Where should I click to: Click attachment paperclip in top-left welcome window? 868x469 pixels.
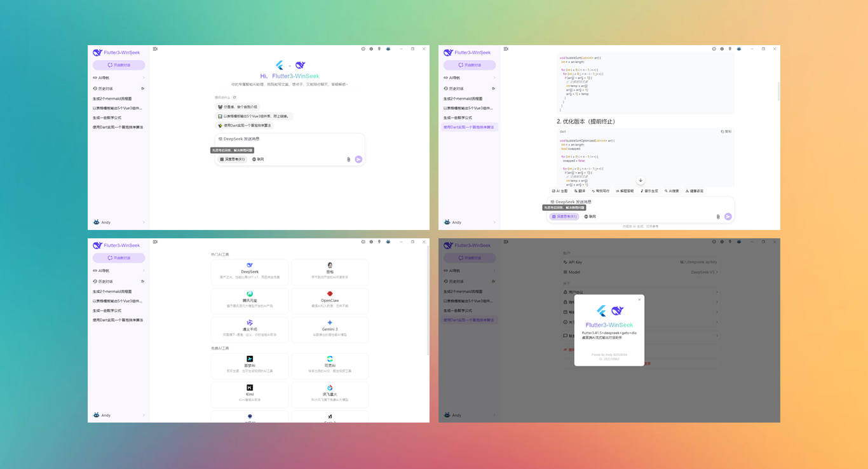tap(348, 160)
